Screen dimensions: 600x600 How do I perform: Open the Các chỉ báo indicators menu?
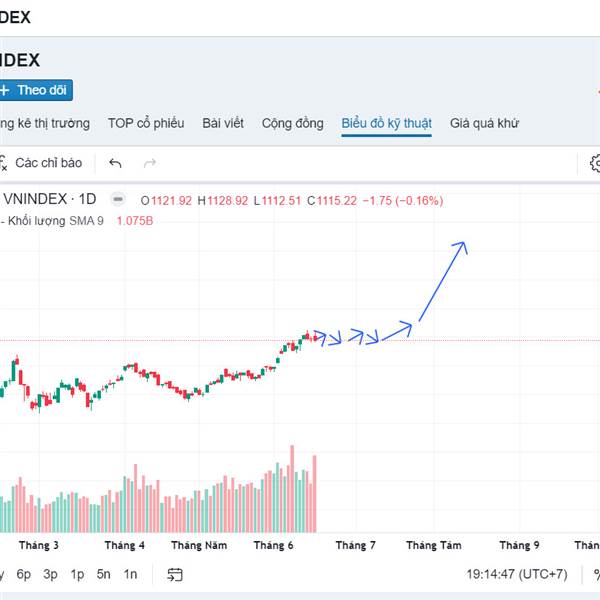click(46, 162)
